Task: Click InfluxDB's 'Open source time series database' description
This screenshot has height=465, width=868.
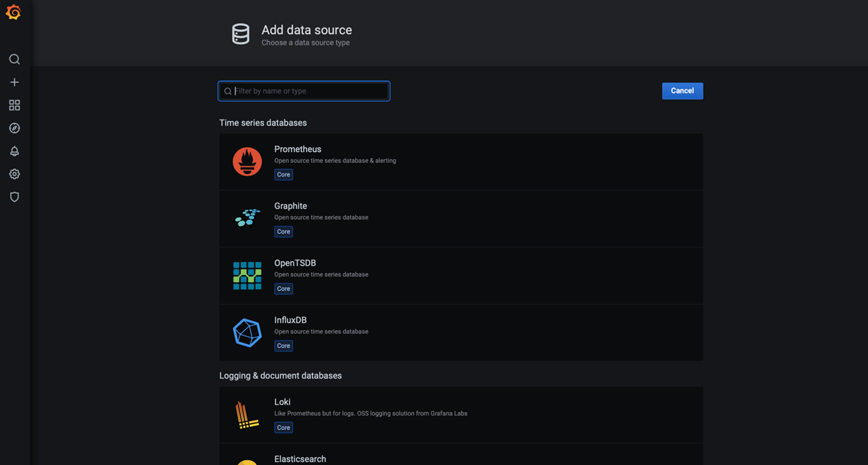Action: [321, 332]
